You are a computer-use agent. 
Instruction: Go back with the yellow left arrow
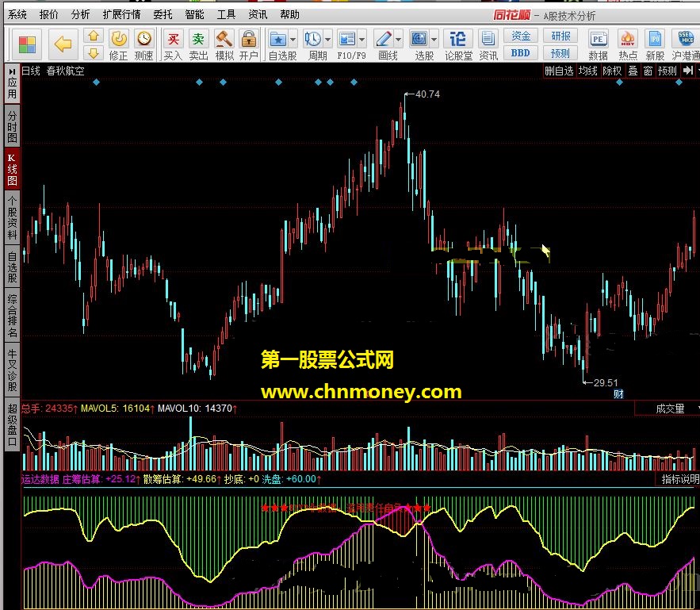[63, 44]
